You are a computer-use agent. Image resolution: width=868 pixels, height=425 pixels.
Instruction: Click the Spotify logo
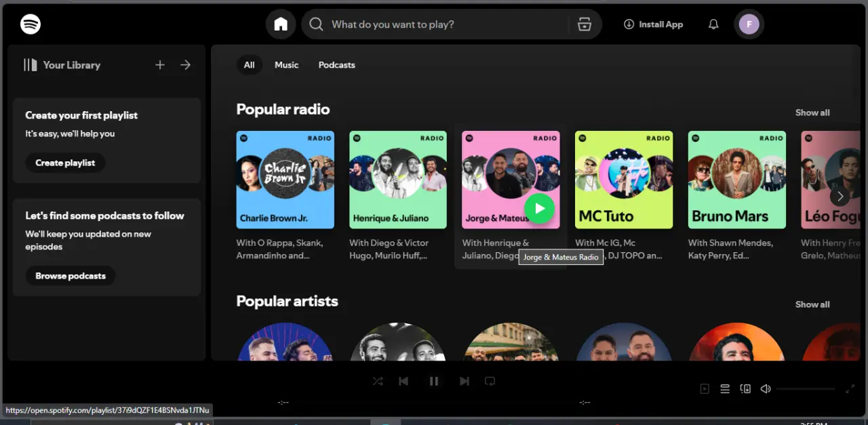[x=31, y=24]
